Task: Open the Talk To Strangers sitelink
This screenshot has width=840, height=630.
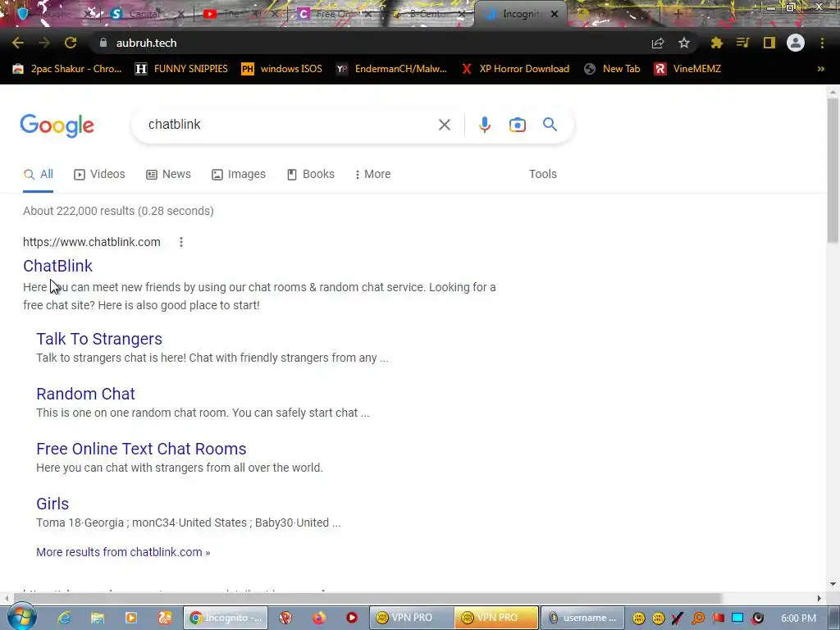Action: (x=99, y=339)
